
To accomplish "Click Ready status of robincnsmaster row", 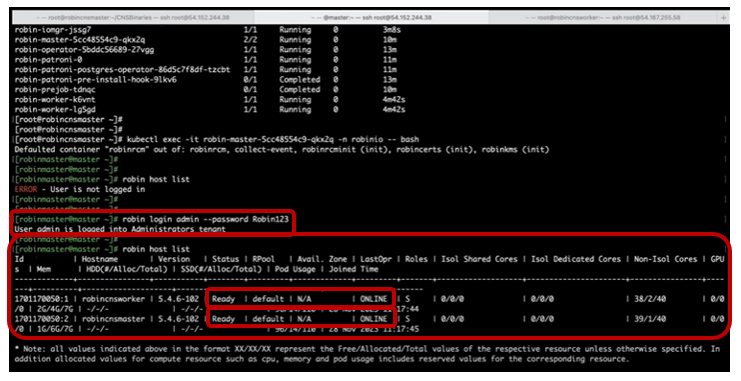I will (224, 319).
